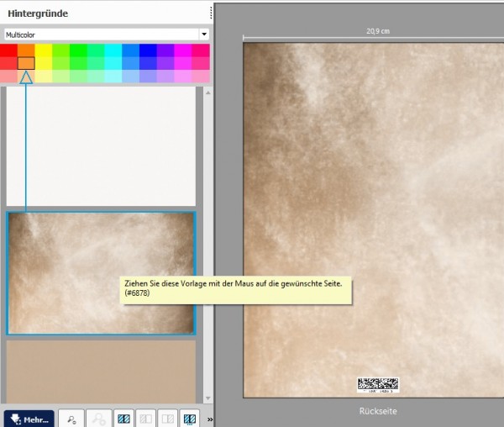
Task: Select the pure red color swatch
Action: (8, 50)
